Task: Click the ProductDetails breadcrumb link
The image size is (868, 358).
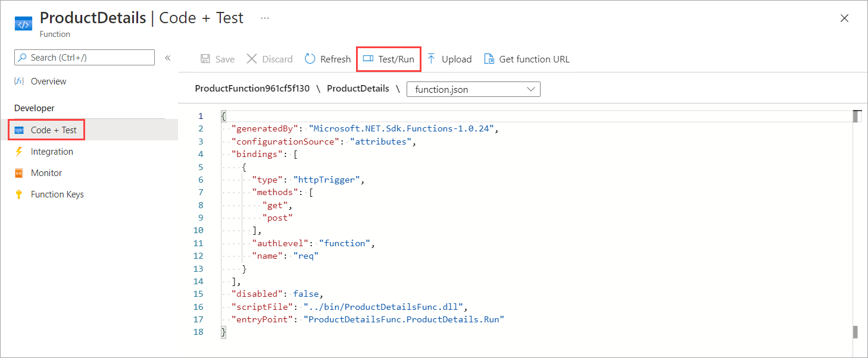Action: (358, 89)
